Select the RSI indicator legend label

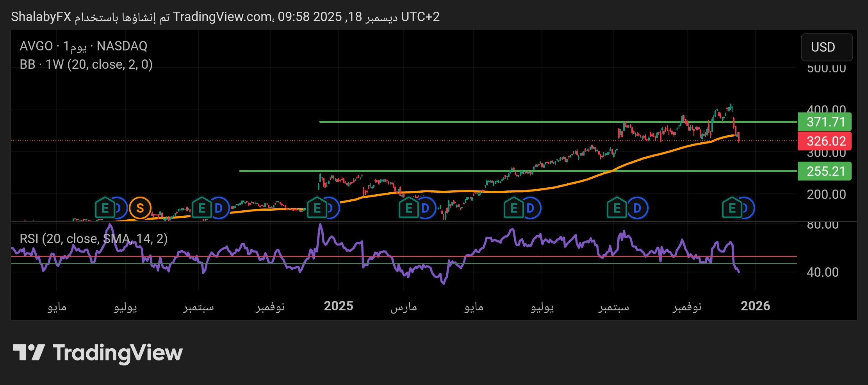pos(93,238)
